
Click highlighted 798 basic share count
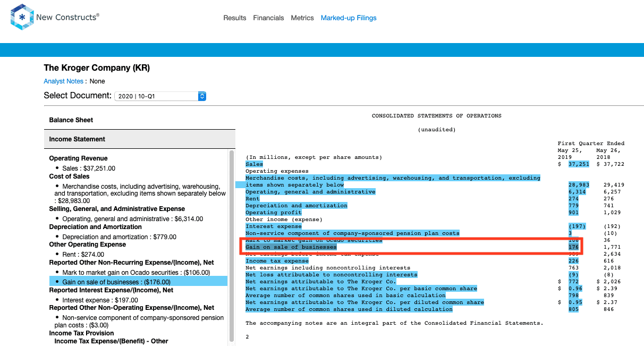pos(573,296)
